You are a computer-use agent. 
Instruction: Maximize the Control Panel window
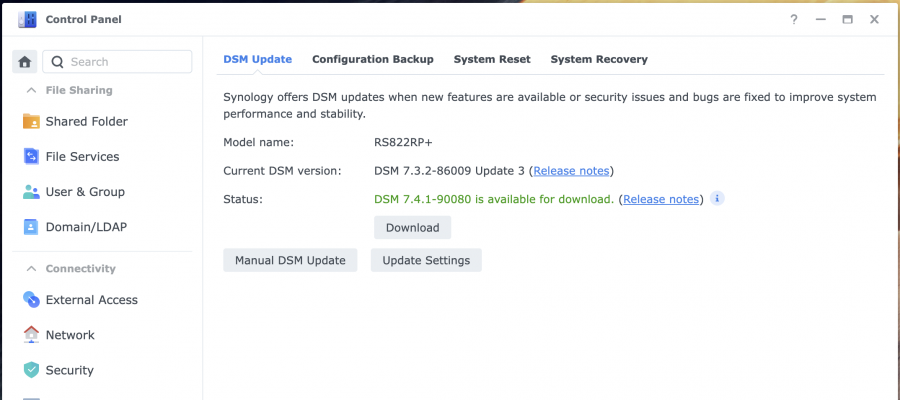point(847,20)
